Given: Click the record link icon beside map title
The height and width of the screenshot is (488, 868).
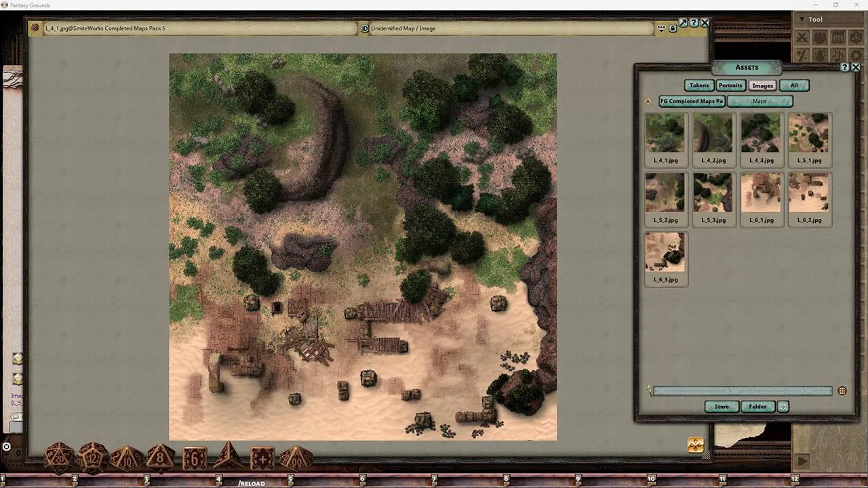Looking at the screenshot, I should coord(35,28).
